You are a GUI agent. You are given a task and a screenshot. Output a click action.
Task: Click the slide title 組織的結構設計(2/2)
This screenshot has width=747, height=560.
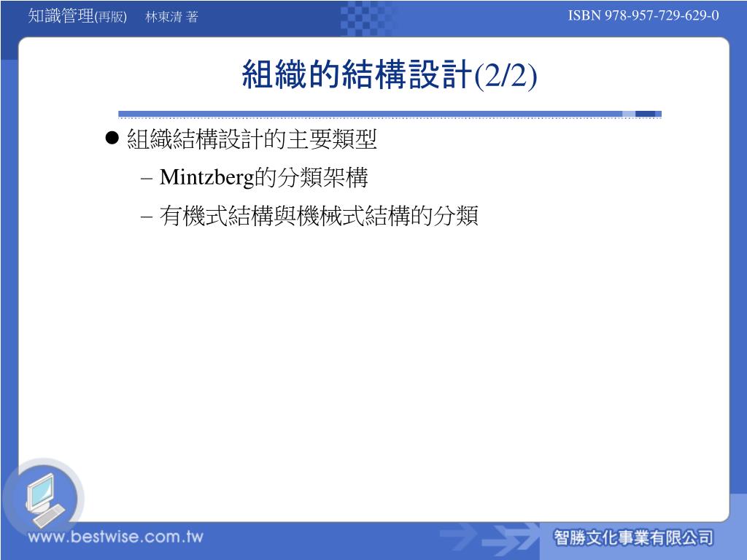(x=390, y=75)
